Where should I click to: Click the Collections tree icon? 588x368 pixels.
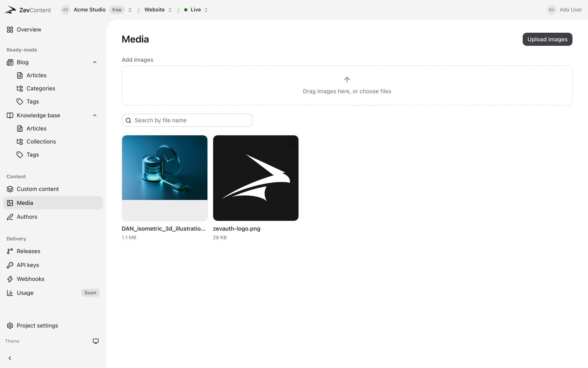20,141
